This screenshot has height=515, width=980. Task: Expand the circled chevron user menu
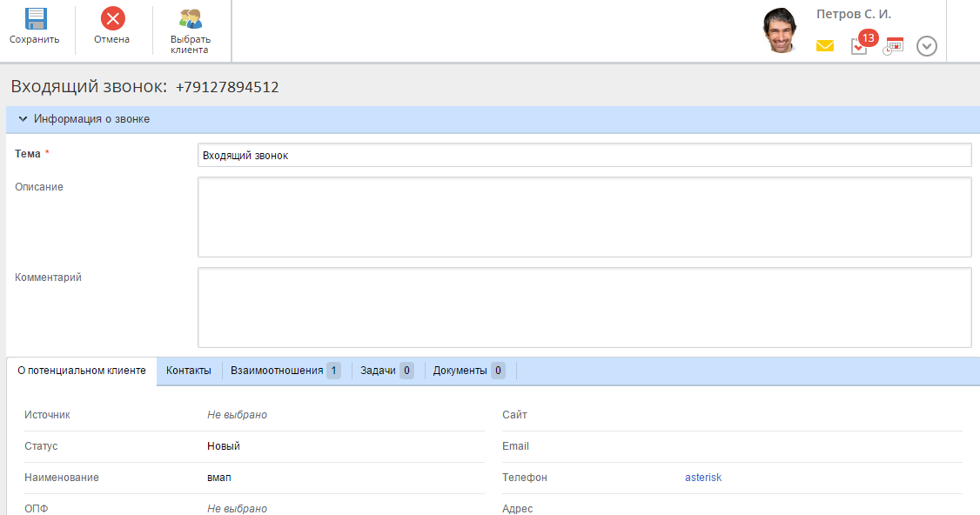927,46
